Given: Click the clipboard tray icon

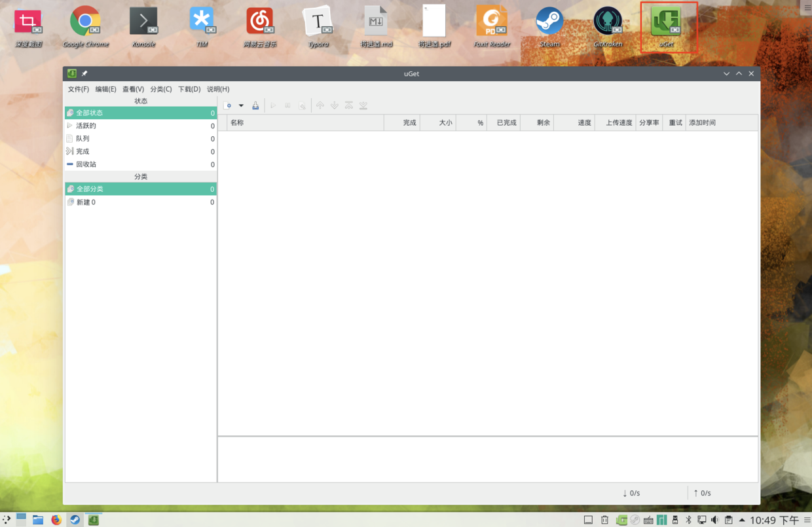Looking at the screenshot, I should coord(728,520).
